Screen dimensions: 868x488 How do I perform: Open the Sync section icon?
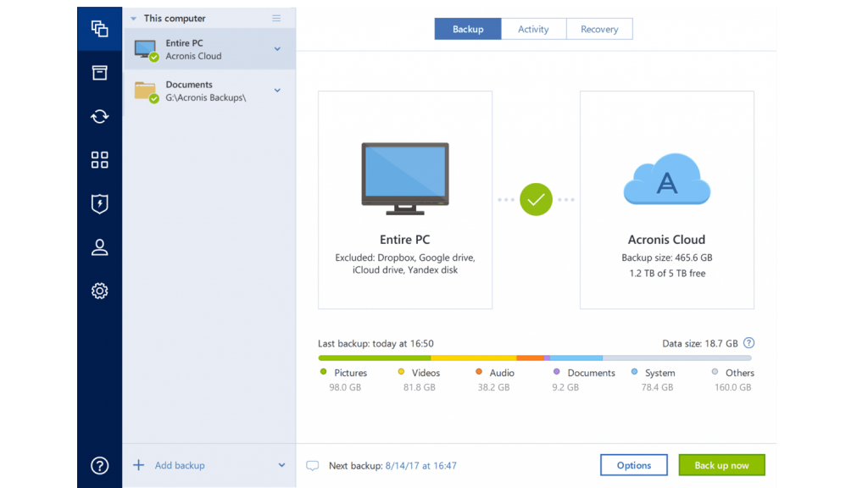point(100,116)
